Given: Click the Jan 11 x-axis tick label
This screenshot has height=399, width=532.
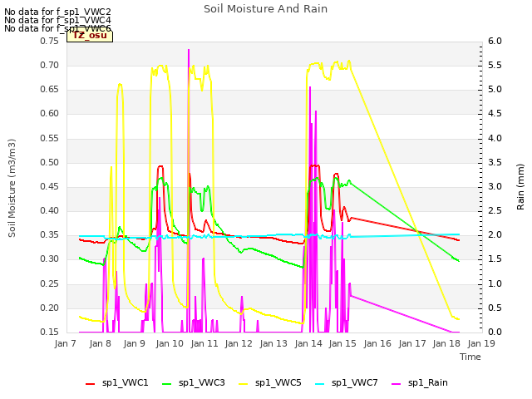Looking at the screenshot, I should click(x=204, y=343).
